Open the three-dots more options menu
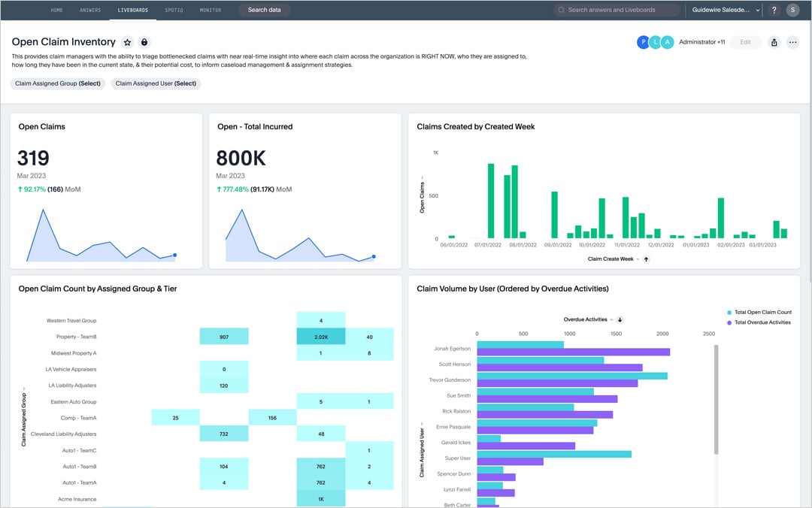The width and height of the screenshot is (812, 508). pyautogui.click(x=792, y=43)
